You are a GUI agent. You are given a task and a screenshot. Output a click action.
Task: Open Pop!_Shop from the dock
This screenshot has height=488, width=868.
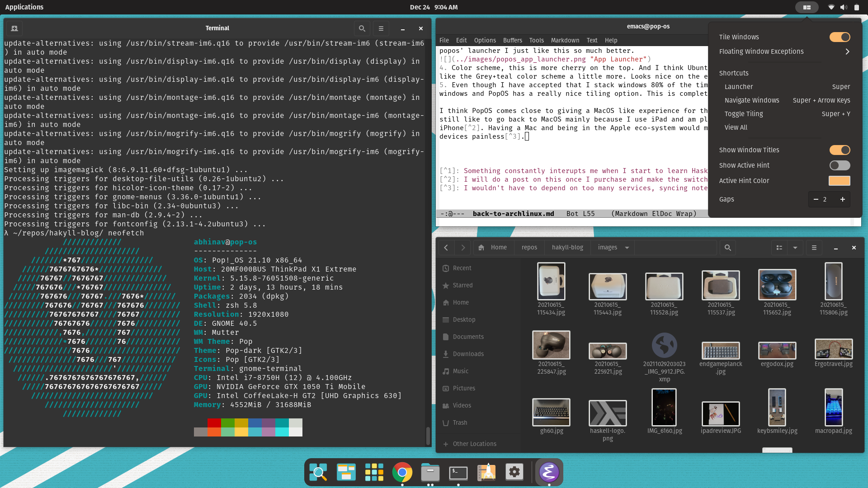(x=486, y=472)
